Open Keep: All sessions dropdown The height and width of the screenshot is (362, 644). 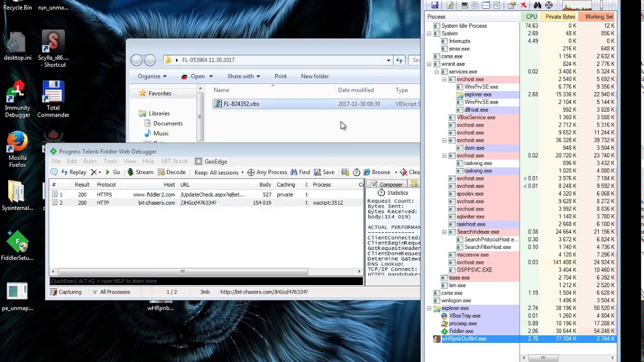[219, 172]
